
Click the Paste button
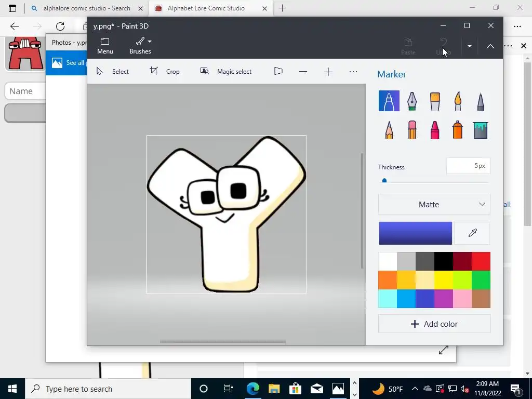(408, 46)
